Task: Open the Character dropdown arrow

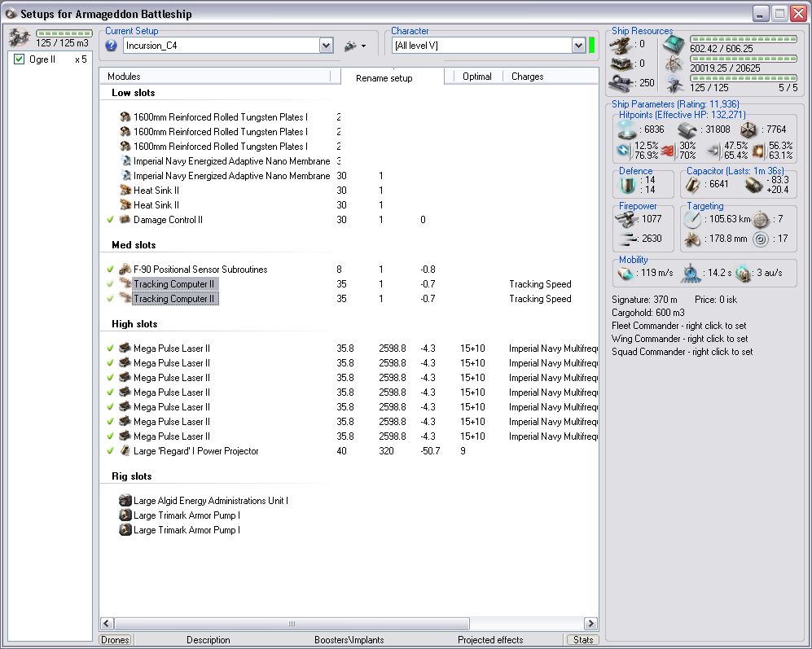Action: 578,46
